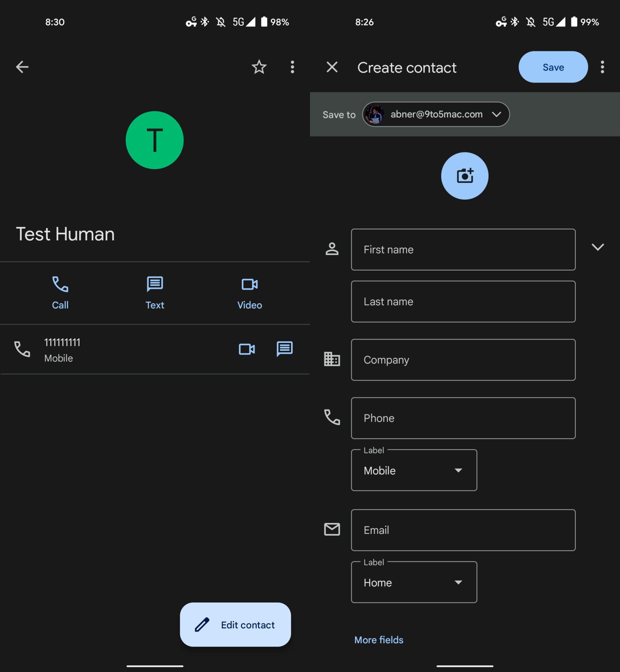Open overflow menu in Create contact
The width and height of the screenshot is (620, 672).
point(603,67)
